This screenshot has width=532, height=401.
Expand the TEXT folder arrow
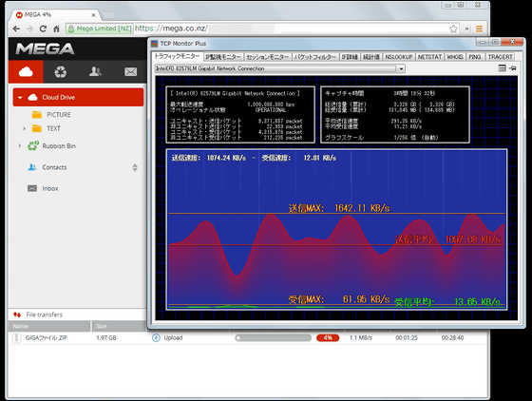[x=24, y=128]
